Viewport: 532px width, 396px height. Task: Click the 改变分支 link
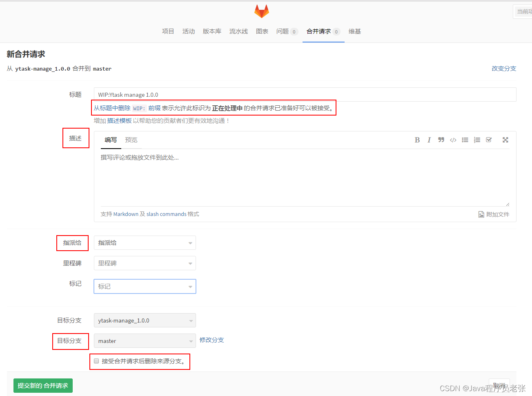point(504,69)
